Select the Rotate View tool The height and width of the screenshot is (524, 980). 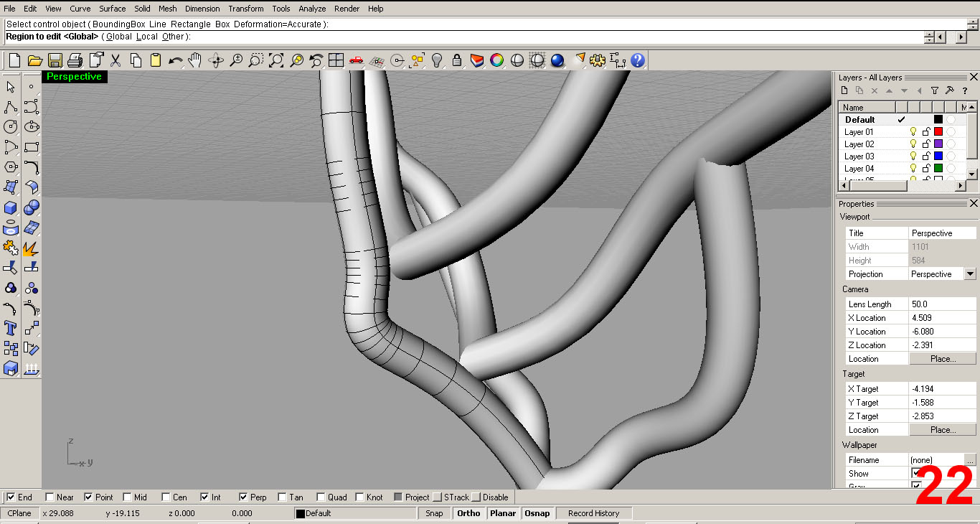215,60
